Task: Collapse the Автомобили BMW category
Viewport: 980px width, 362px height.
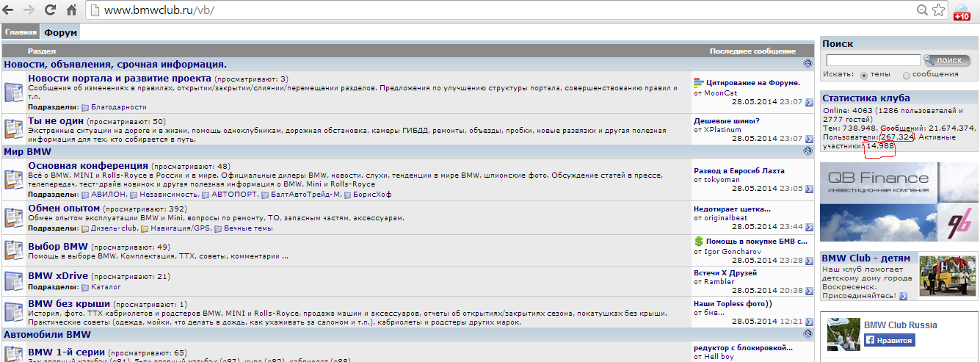Action: 808,334
